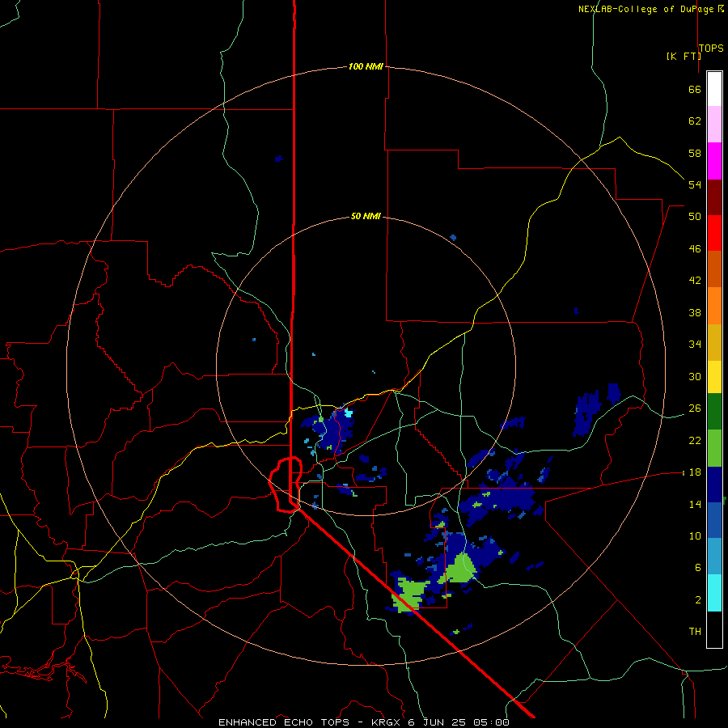Click the 66 legend value label
728x728 pixels.
click(x=695, y=90)
